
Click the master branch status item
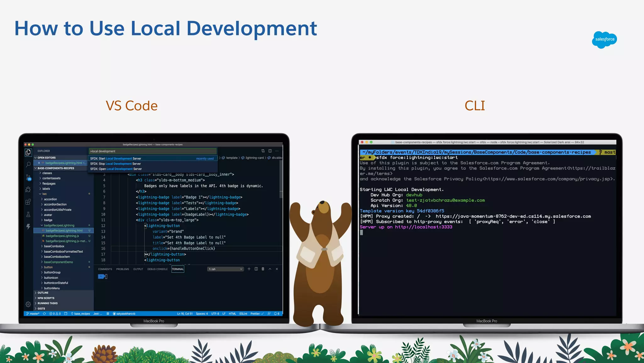(x=33, y=314)
